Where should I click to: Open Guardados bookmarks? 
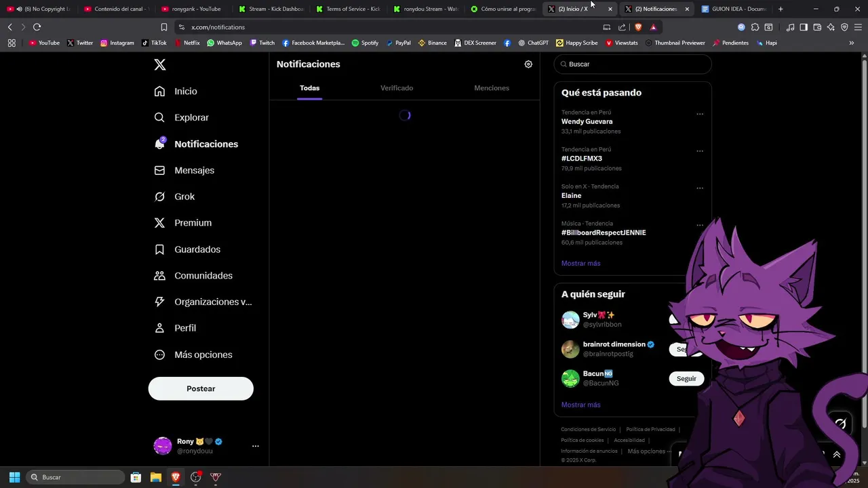click(x=188, y=249)
